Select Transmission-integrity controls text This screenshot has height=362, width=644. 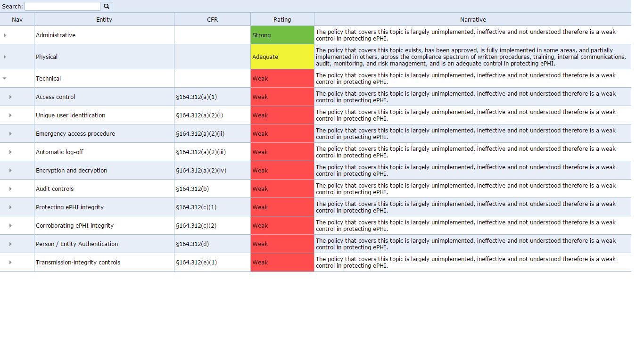(78, 263)
